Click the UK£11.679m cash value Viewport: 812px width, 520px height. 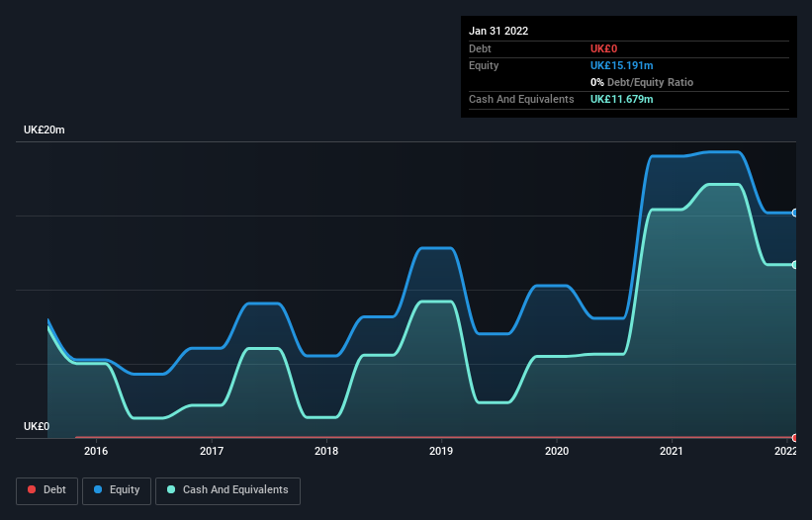click(621, 99)
